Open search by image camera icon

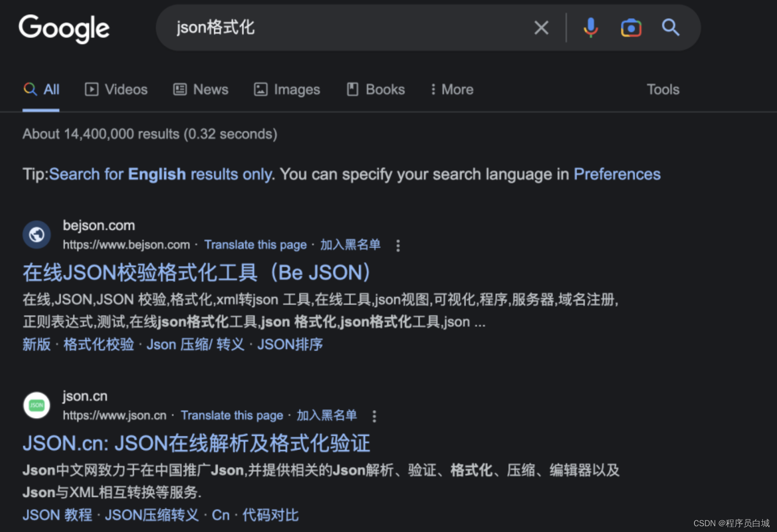631,28
